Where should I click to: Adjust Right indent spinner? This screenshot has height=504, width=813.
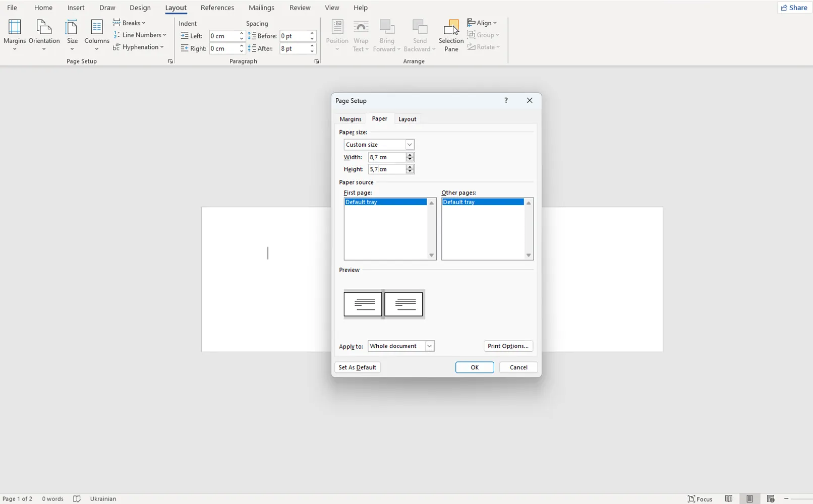(242, 48)
